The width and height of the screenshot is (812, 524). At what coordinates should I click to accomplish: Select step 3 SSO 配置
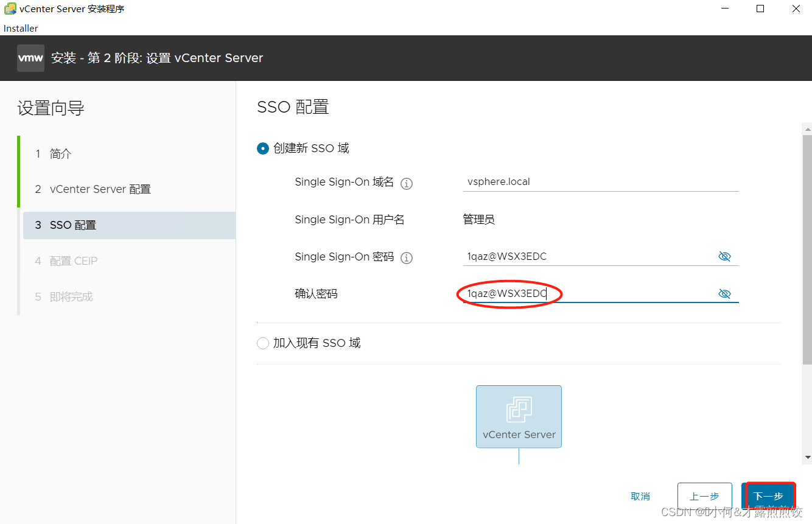128,225
